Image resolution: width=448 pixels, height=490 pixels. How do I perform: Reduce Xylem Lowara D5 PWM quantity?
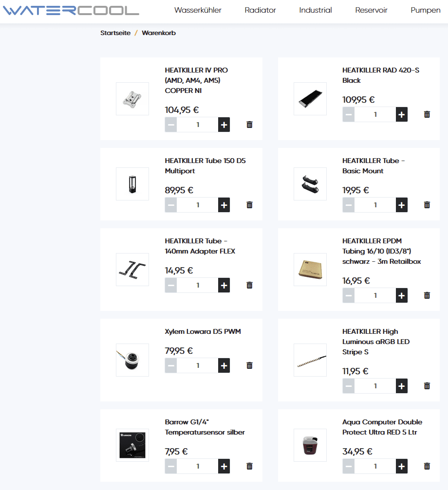coord(171,365)
